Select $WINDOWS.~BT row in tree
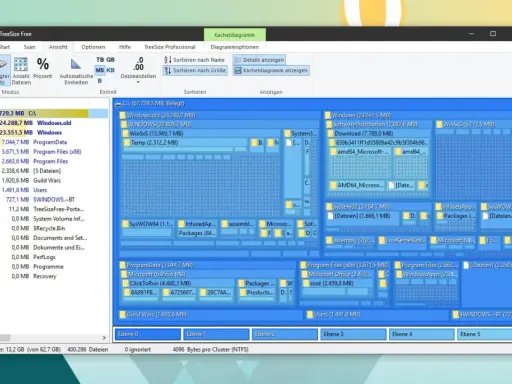The width and height of the screenshot is (512, 384). point(54,200)
